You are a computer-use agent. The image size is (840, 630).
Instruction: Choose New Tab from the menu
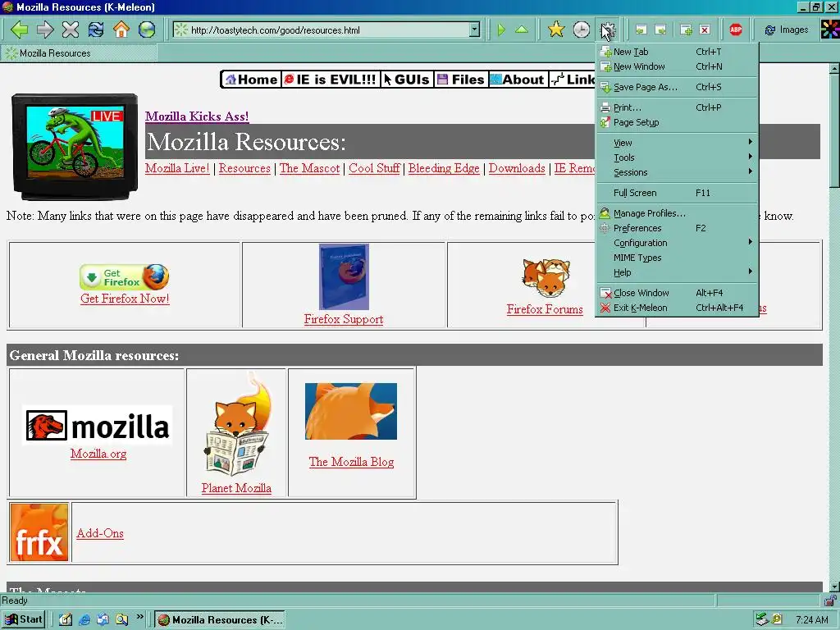pos(677,52)
